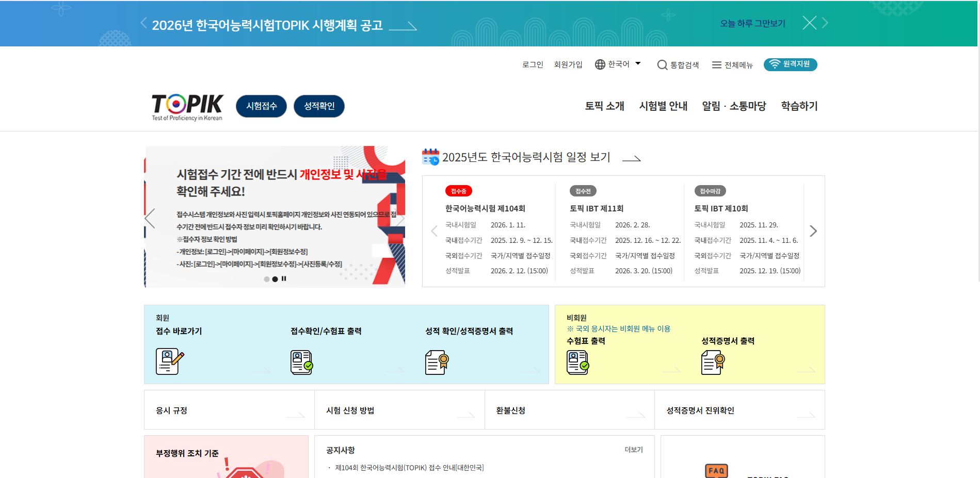
Task: Open the 알림 · 소통마당 menu
Action: point(734,106)
